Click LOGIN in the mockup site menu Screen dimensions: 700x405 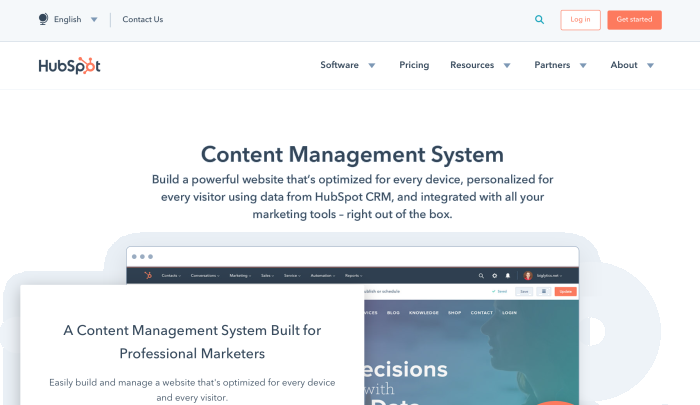[x=509, y=313]
